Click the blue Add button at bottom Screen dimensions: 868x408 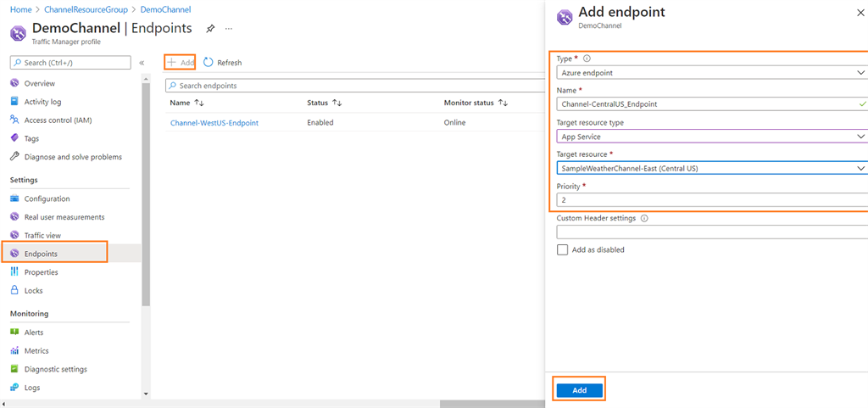pos(579,390)
